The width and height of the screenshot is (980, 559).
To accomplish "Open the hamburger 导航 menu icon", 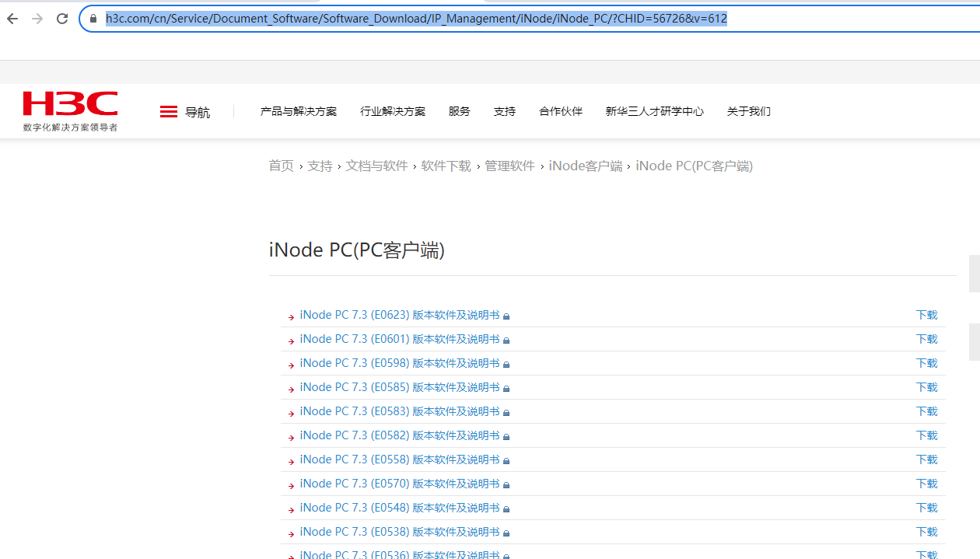I will [169, 112].
